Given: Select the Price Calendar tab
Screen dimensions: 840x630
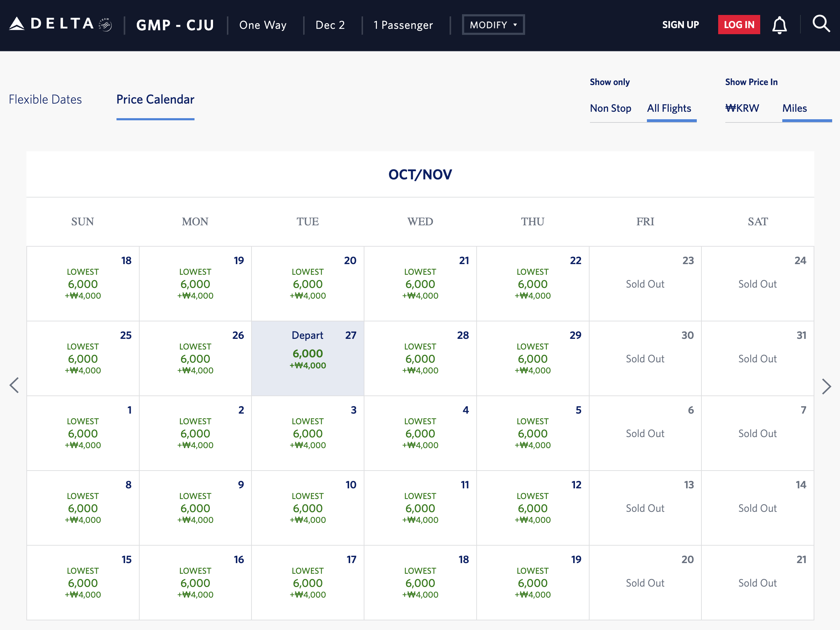Looking at the screenshot, I should (x=155, y=99).
